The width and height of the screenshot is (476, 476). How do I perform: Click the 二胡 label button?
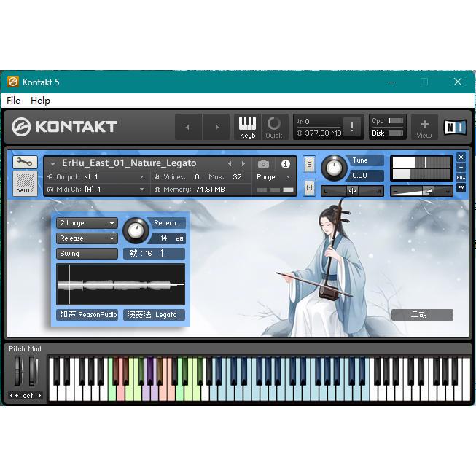(x=422, y=315)
